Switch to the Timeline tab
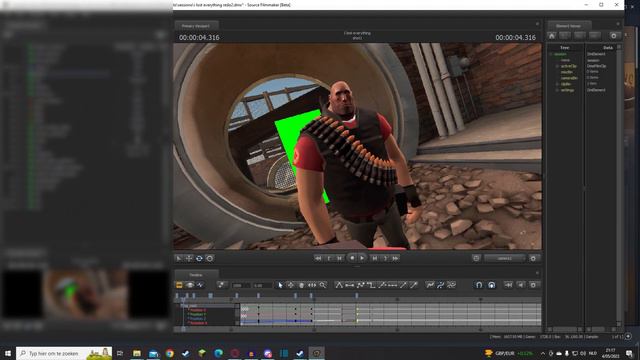Screen dimensions: 640x360 (x=196, y=275)
